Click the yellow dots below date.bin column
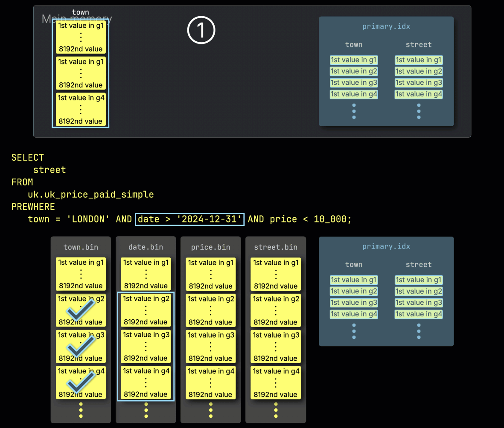 146,410
